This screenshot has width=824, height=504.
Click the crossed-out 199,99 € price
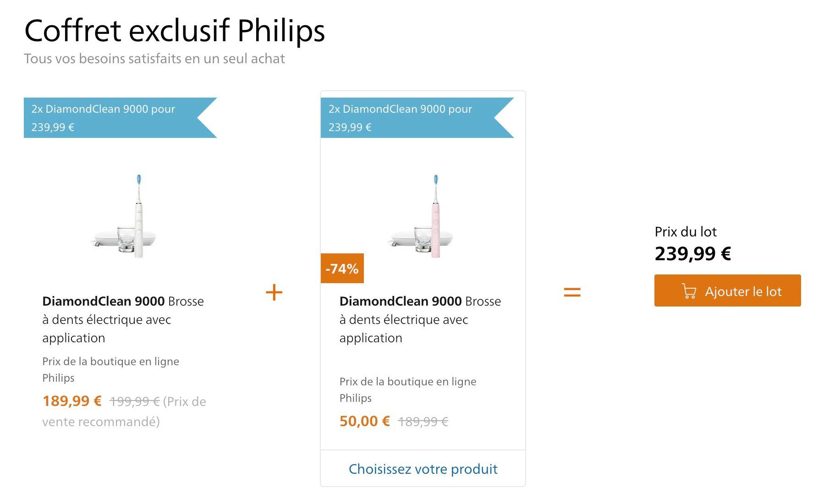click(134, 402)
